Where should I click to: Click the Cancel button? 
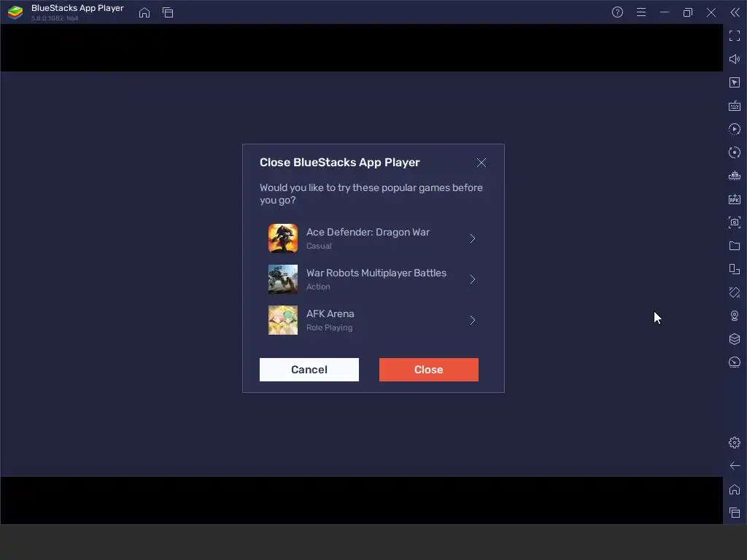pyautogui.click(x=309, y=370)
